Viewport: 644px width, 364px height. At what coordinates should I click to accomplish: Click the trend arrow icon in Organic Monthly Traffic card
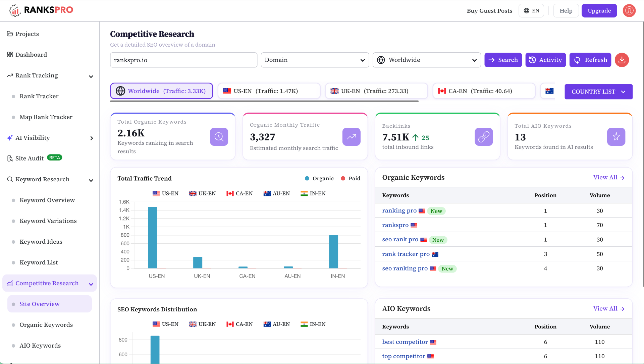(x=352, y=137)
